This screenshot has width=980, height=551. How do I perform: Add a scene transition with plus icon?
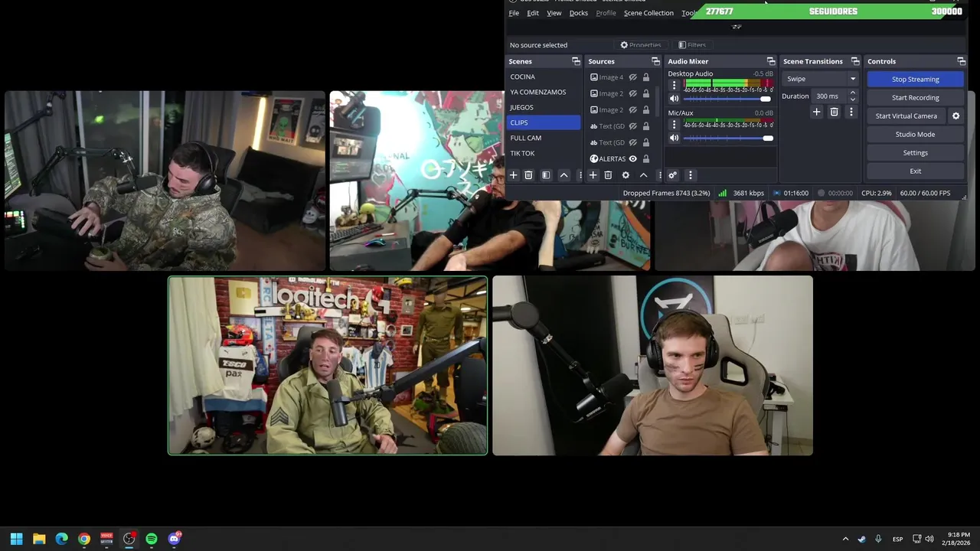[x=816, y=112]
